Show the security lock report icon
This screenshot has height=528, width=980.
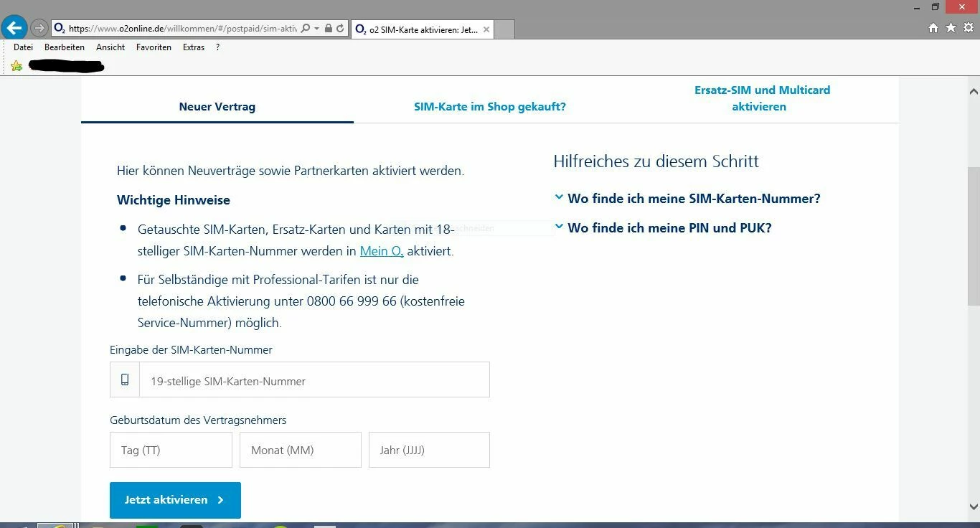(329, 29)
